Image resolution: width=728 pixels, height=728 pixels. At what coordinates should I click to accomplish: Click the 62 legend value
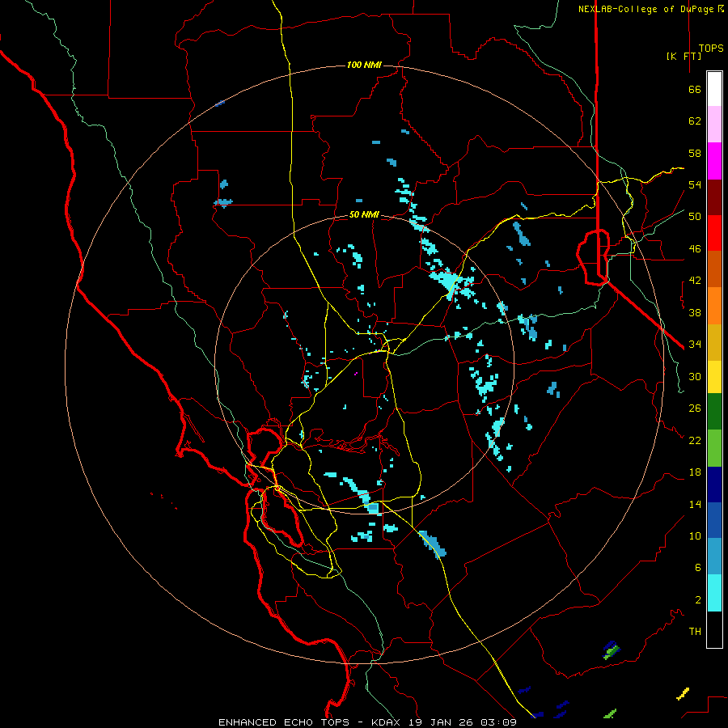[695, 121]
